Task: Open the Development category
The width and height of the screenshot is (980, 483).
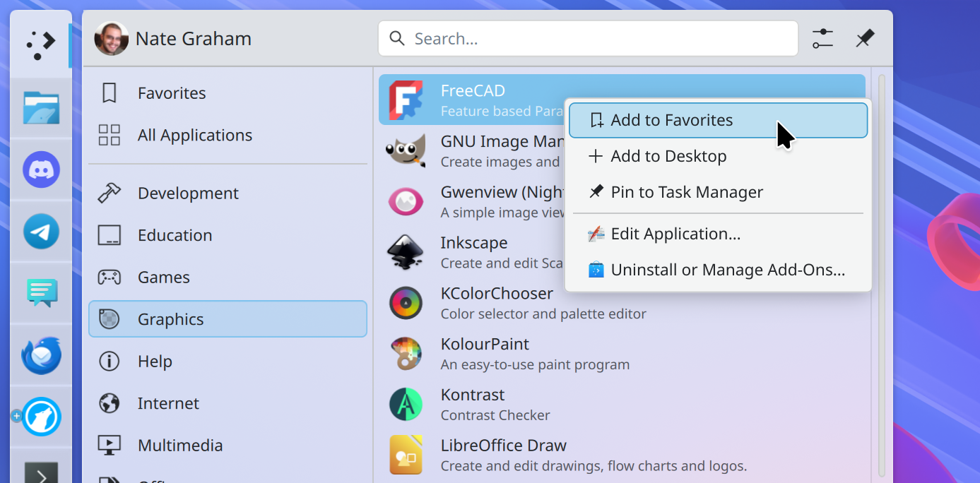Action: tap(188, 193)
